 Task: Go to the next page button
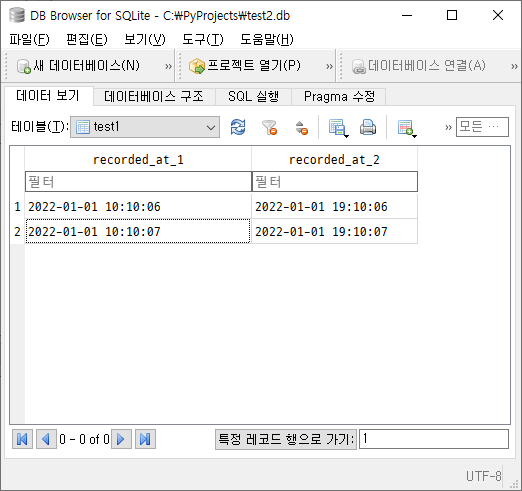pyautogui.click(x=121, y=439)
